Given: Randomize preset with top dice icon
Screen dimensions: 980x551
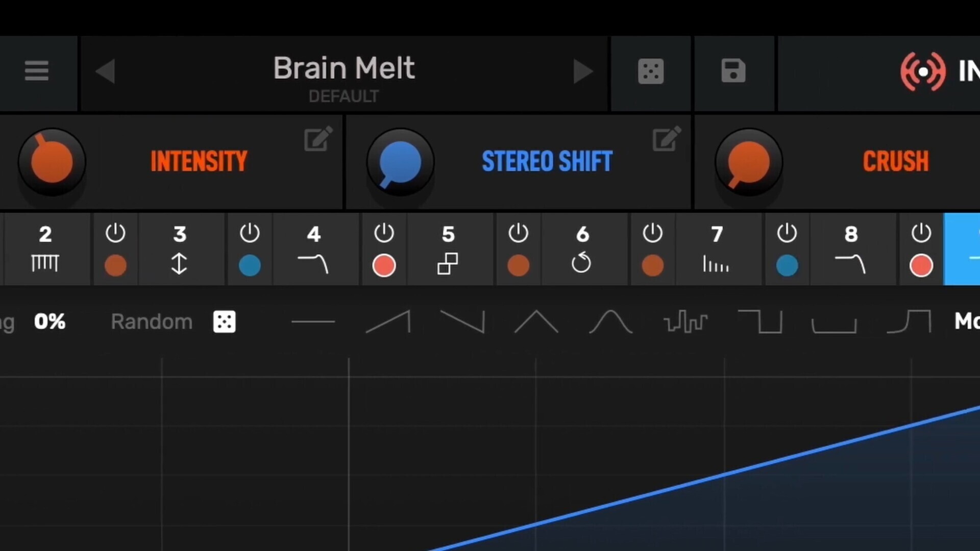Looking at the screenshot, I should coord(651,71).
